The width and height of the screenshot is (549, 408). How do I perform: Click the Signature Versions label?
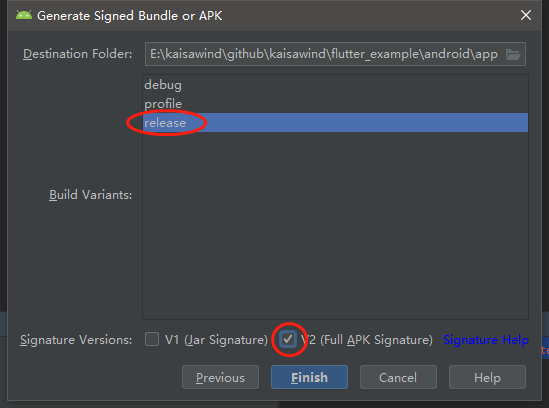(76, 340)
